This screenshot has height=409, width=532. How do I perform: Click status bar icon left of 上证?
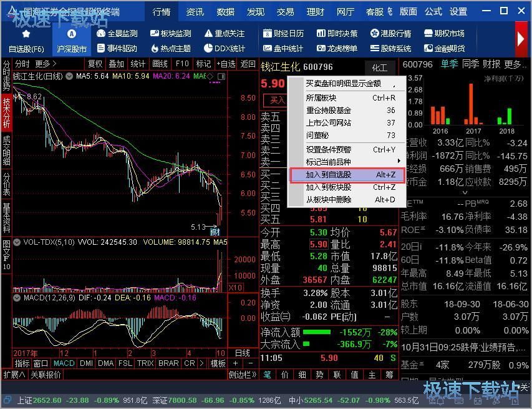7,400
